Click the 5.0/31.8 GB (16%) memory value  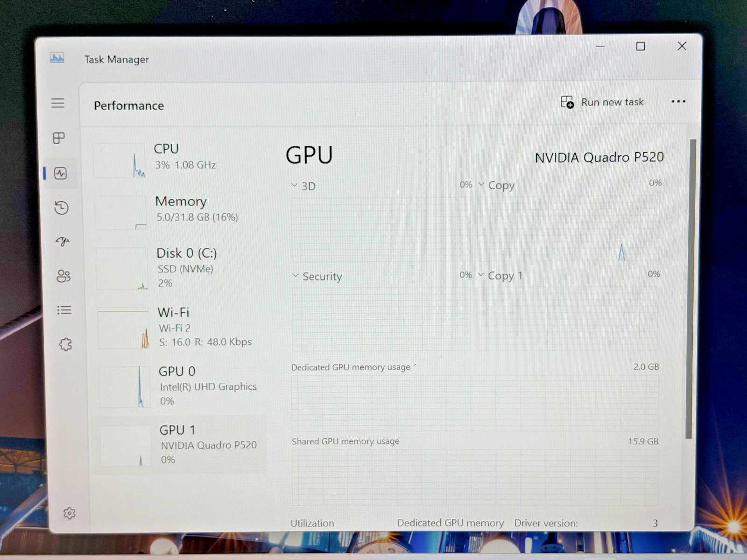coord(197,217)
